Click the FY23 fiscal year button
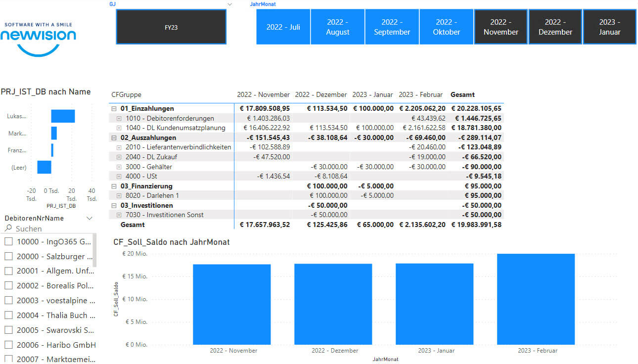Screen dimensions: 638x364 (x=171, y=27)
